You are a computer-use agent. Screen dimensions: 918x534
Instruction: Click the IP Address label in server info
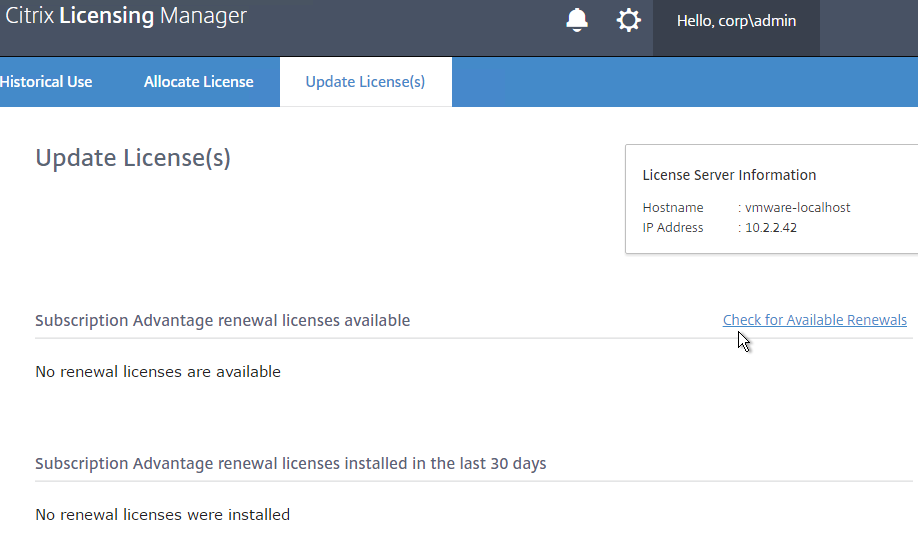pyautogui.click(x=673, y=228)
